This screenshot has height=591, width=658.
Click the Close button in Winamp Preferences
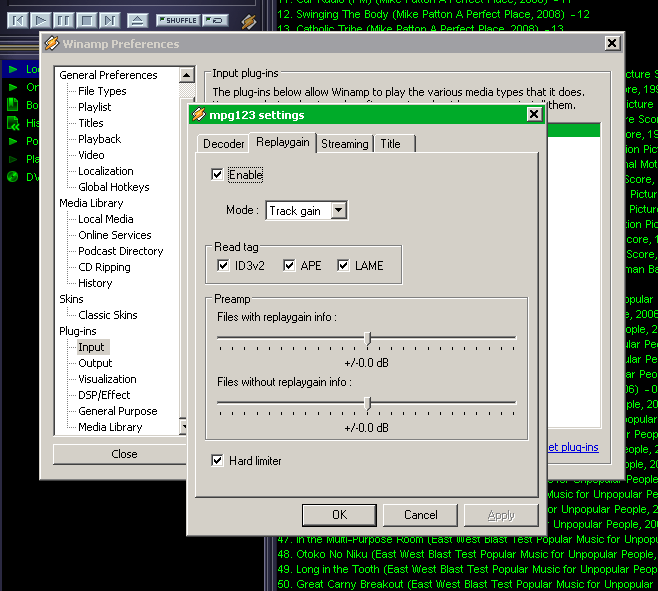click(120, 454)
